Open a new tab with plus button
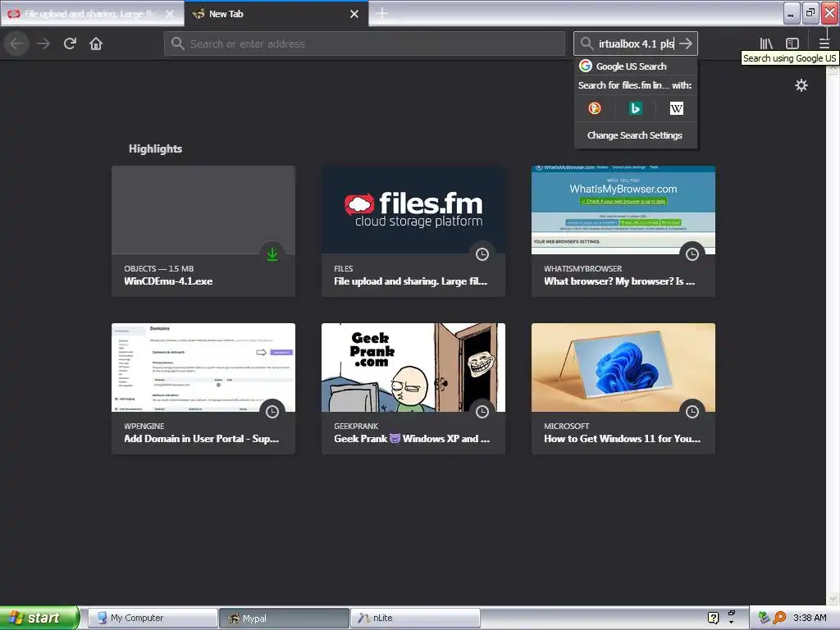840x630 pixels. click(x=382, y=13)
